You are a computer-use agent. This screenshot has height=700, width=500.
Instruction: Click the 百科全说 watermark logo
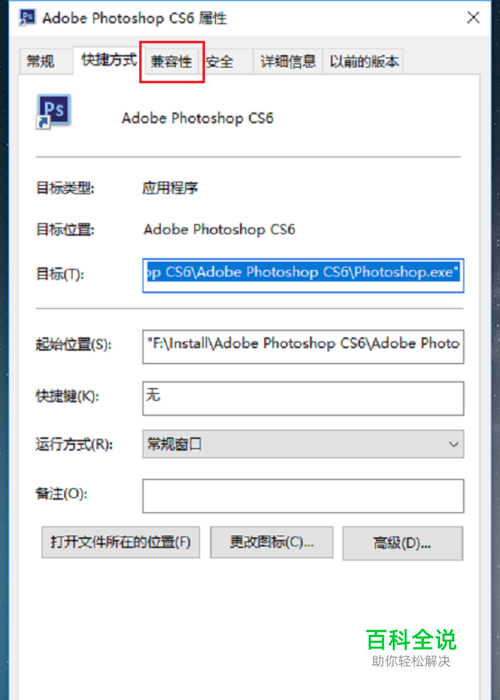tap(411, 647)
